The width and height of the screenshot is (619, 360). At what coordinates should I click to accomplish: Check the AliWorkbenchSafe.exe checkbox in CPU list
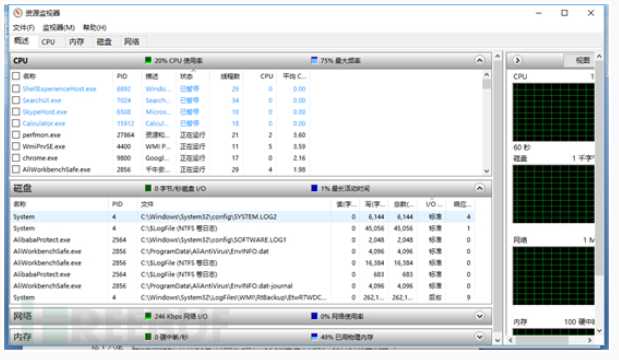click(x=16, y=169)
